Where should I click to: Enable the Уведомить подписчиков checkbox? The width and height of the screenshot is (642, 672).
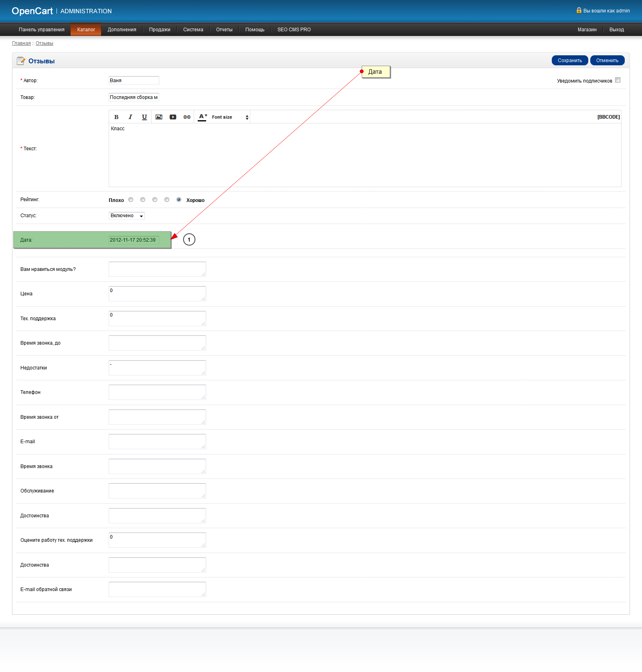click(x=618, y=80)
